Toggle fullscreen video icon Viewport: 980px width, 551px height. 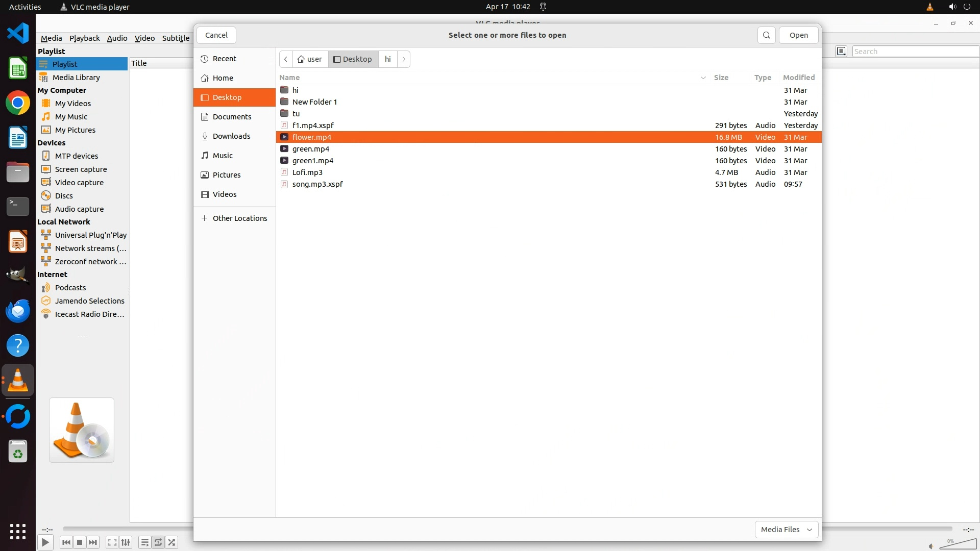click(x=112, y=542)
